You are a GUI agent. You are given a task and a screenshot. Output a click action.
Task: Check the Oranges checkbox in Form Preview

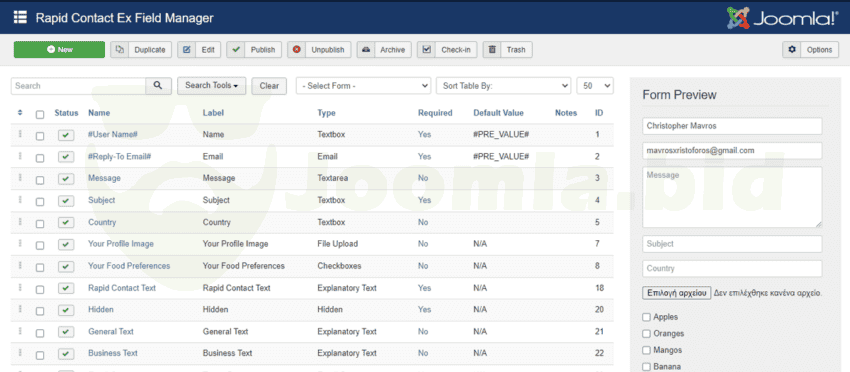(646, 333)
